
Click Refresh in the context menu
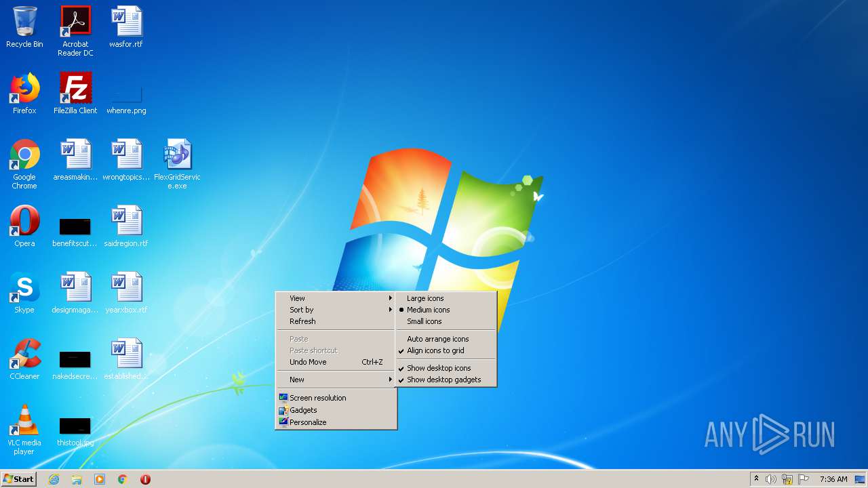click(336, 321)
